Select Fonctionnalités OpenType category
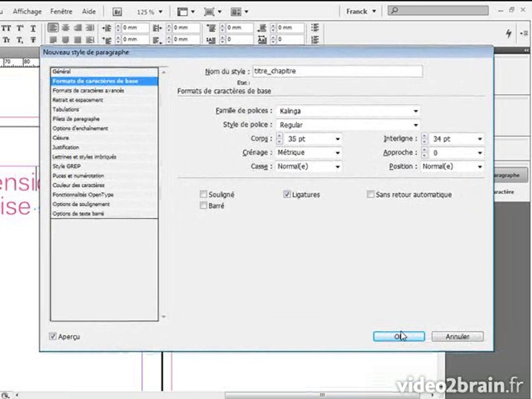 (x=104, y=195)
